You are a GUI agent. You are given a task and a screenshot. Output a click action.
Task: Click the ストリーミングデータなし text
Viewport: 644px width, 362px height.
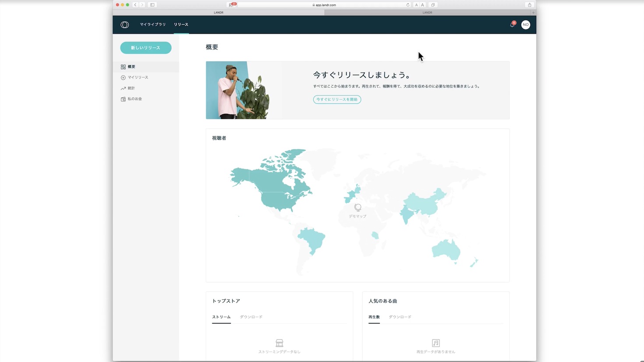point(280,352)
